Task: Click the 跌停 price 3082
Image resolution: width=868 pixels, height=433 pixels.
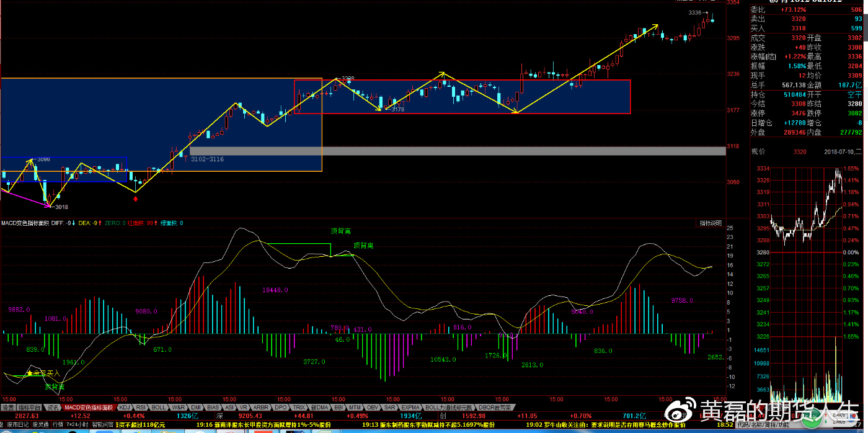Action: click(854, 113)
